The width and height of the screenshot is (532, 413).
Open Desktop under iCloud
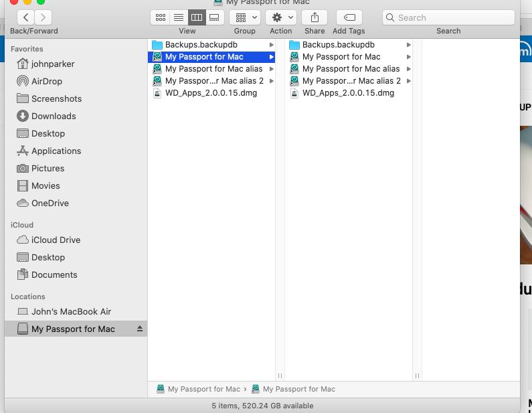[x=76, y=257]
